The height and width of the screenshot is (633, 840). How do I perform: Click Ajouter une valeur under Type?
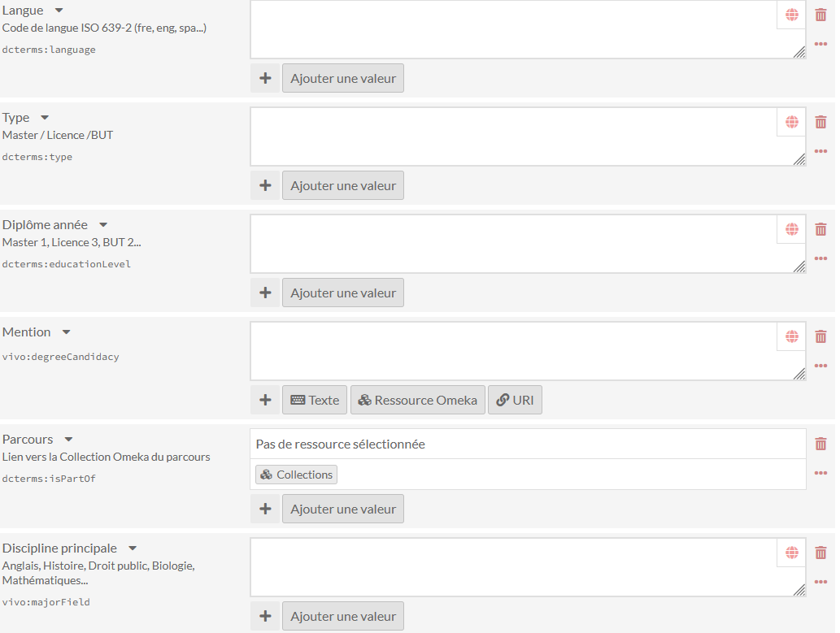[343, 185]
